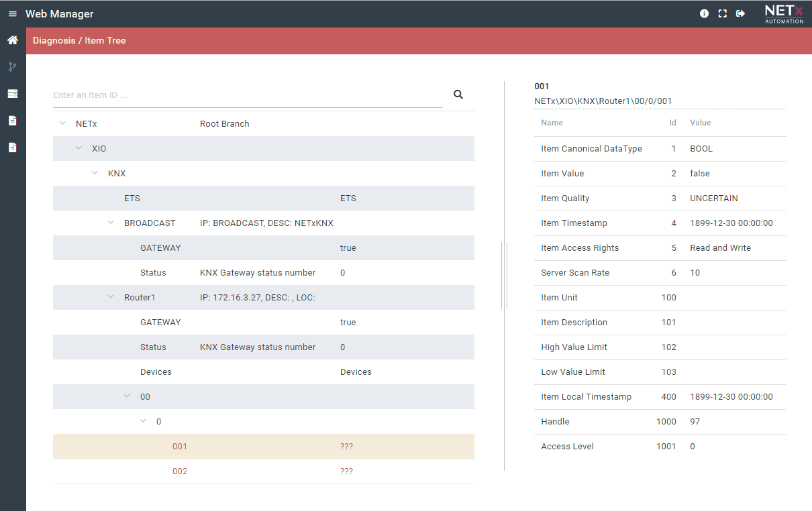Click the Handle property row
Viewport: 812px width, 511px height.
pyautogui.click(x=660, y=422)
